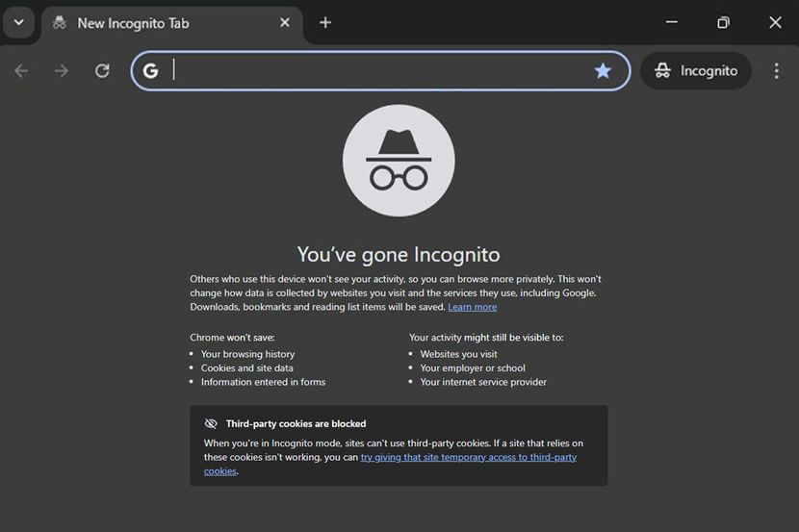Open the three-dot Chrome menu
799x532 pixels.
tap(776, 71)
